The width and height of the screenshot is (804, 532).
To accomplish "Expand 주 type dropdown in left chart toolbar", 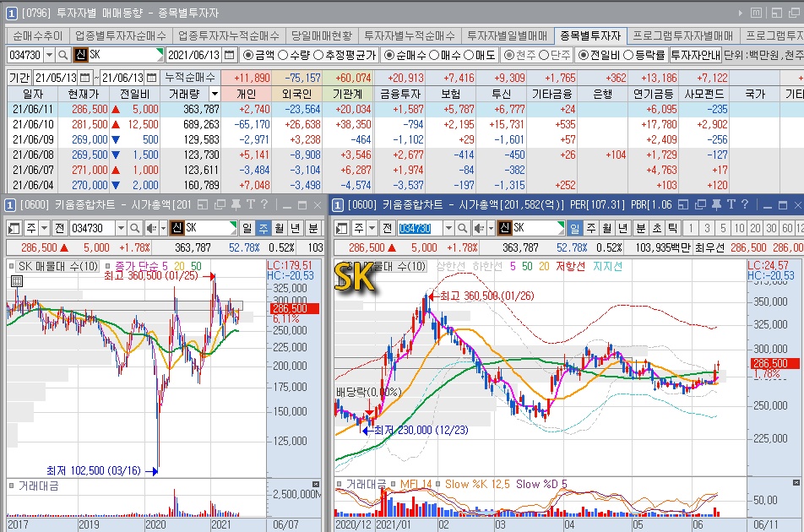I will coord(44,228).
